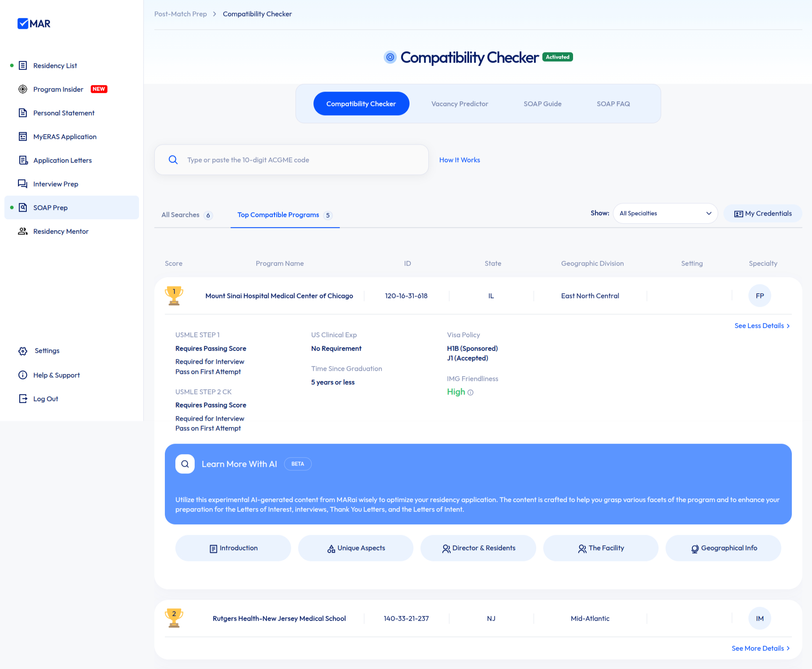Select the Program Insider target icon
The width and height of the screenshot is (812, 669).
coord(23,89)
